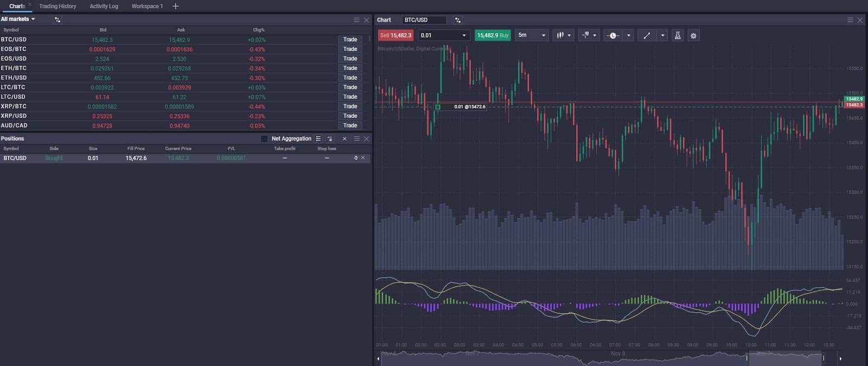Click the markets list vertical scrollbar
The image size is (868, 366).
369,39
